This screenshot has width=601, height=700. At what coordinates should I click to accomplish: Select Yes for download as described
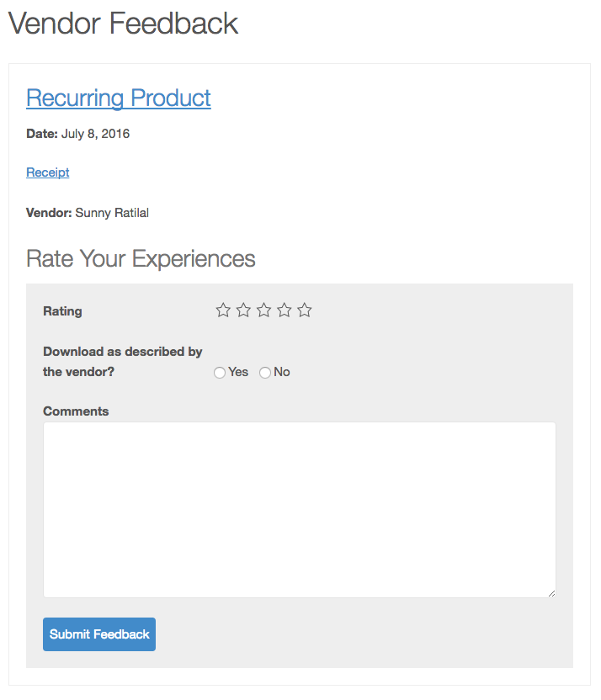[x=220, y=373]
